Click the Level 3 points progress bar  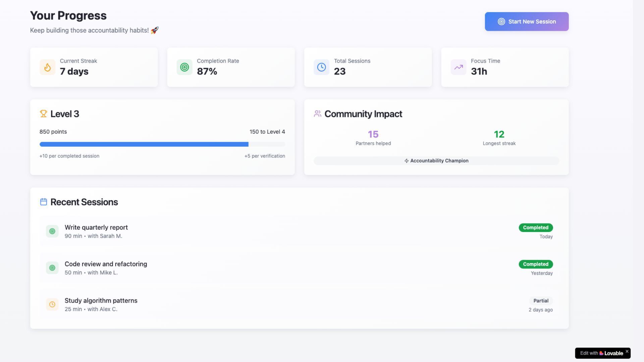(162, 144)
